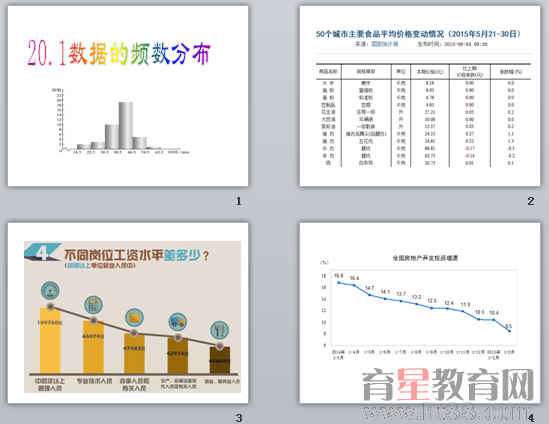Image resolution: width=549 pixels, height=424 pixels.
Task: Click the tallest gray bar in the histogram
Action: (x=125, y=125)
